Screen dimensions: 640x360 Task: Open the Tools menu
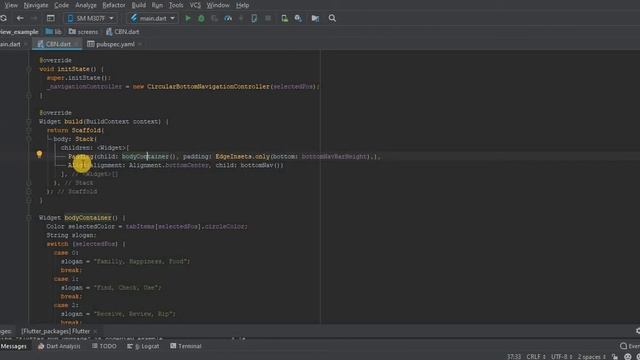pyautogui.click(x=176, y=5)
